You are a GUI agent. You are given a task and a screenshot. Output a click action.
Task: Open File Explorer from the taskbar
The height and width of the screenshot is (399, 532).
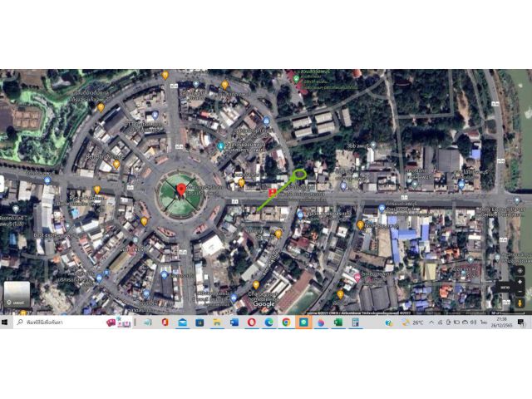point(217,323)
